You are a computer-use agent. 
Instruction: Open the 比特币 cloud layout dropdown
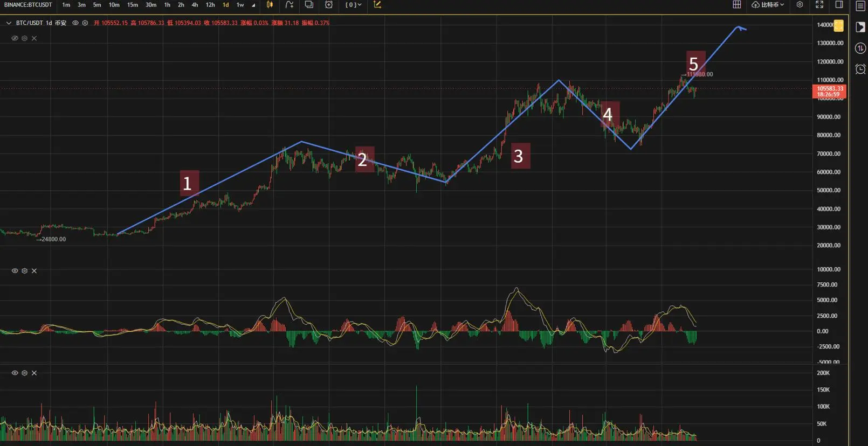click(x=768, y=5)
